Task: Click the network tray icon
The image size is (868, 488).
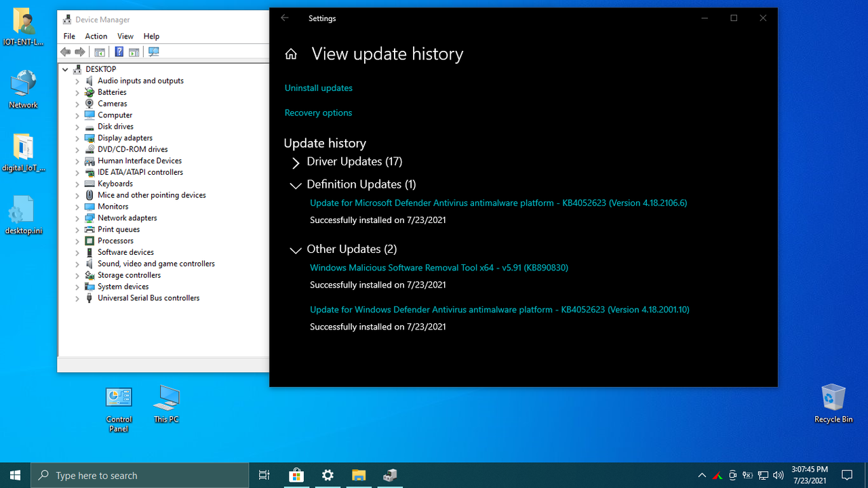Action: click(x=763, y=475)
